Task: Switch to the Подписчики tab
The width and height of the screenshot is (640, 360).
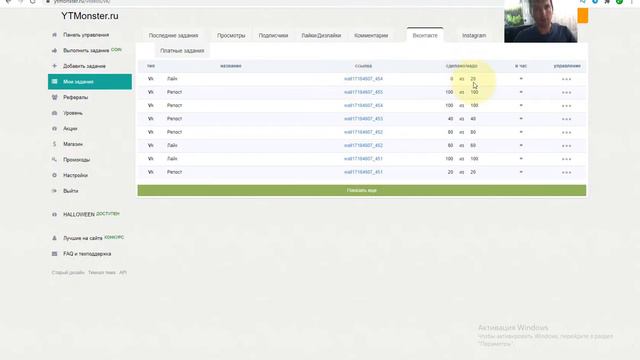Action: point(273,36)
